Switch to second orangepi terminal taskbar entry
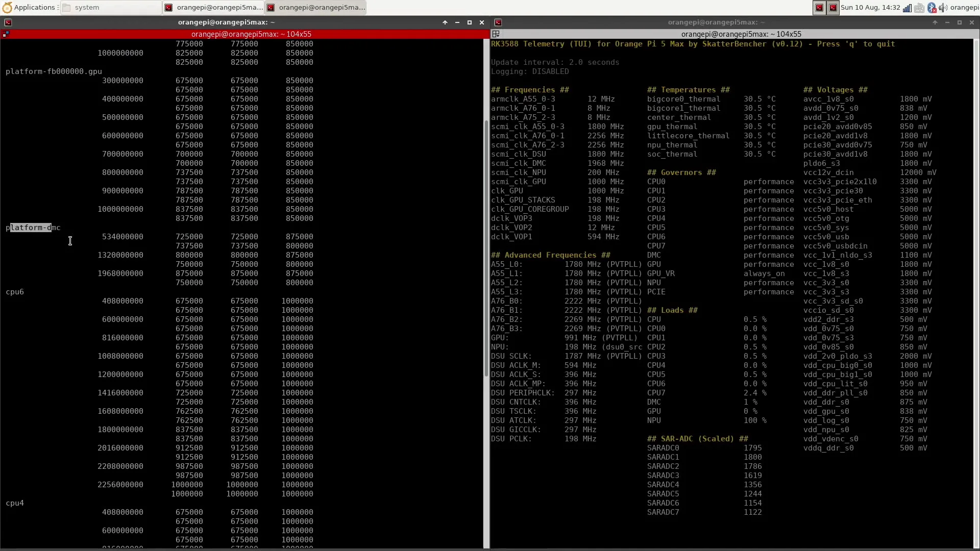 (315, 8)
